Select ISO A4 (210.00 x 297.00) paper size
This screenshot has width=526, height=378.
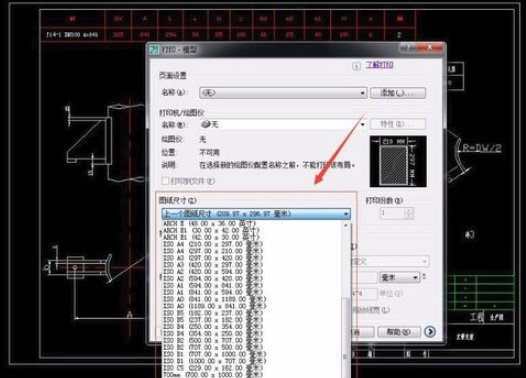pyautogui.click(x=213, y=244)
